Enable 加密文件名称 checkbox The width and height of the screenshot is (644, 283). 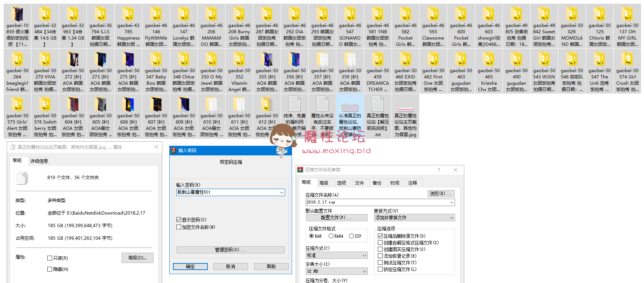pyautogui.click(x=179, y=227)
